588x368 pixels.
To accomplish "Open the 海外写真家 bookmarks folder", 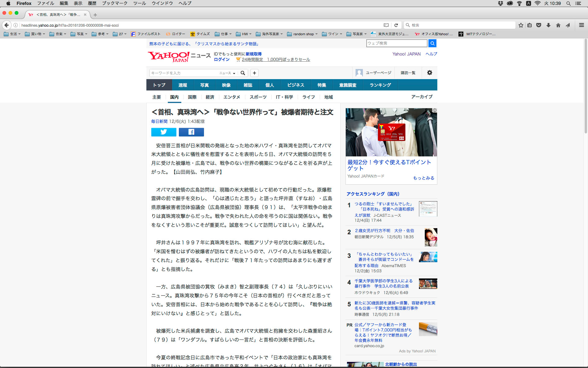I will [269, 34].
